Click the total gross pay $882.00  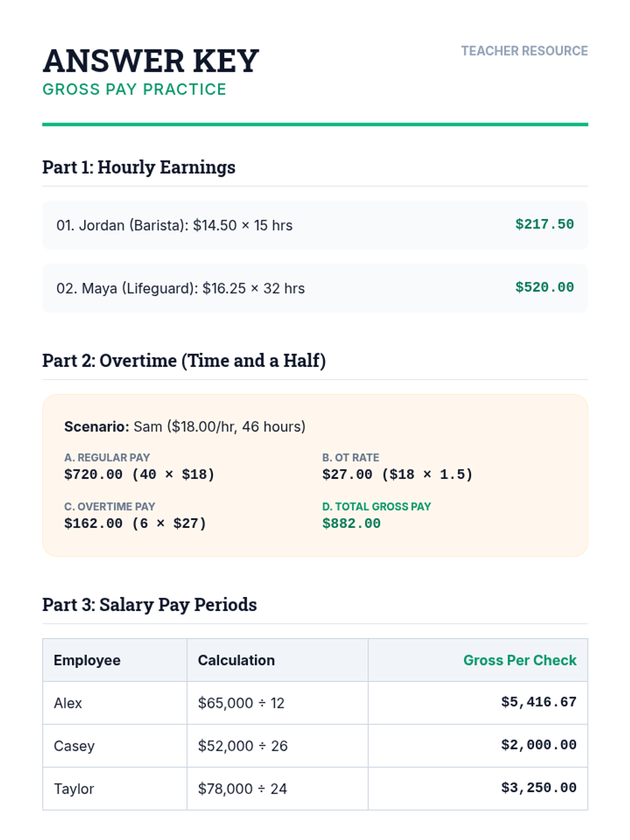(x=351, y=523)
